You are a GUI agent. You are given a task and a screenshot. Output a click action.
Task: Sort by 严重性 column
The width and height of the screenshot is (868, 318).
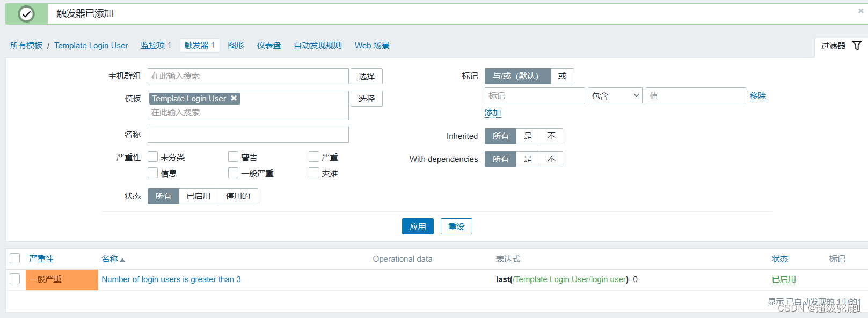tap(41, 258)
